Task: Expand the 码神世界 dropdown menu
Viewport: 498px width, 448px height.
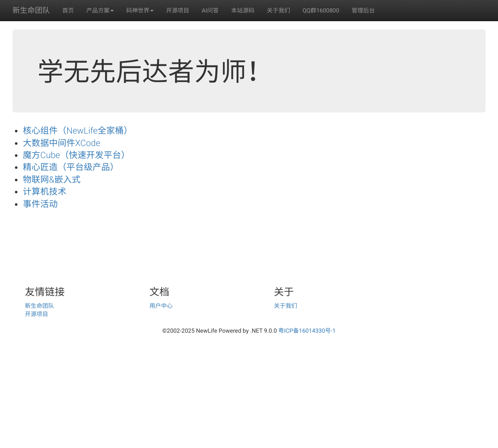Action: (140, 10)
